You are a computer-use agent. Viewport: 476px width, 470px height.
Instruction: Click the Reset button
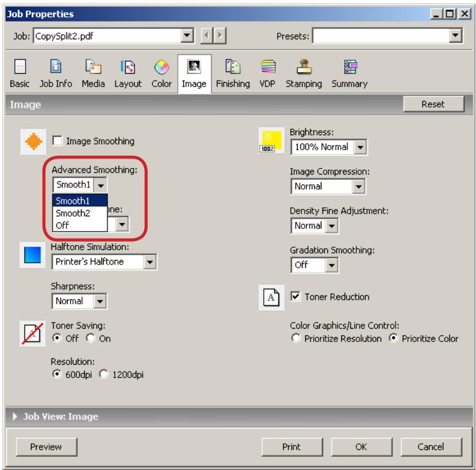[x=433, y=104]
